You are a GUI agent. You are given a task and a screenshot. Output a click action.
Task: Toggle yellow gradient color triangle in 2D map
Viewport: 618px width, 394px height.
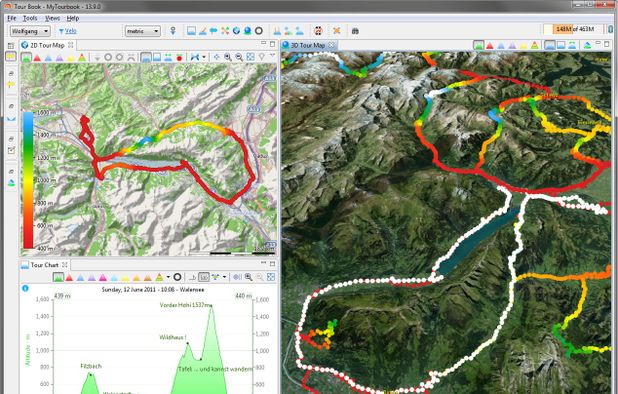pos(71,58)
